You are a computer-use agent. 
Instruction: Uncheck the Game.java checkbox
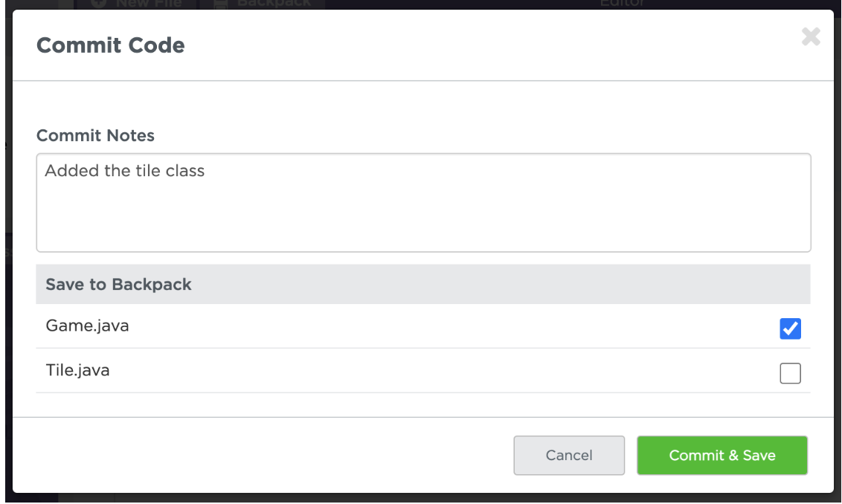click(790, 328)
